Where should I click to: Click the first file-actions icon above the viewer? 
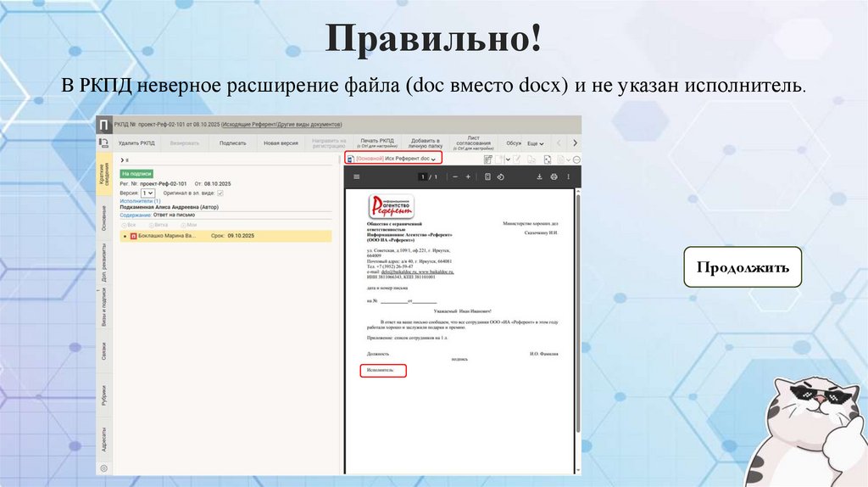coord(487,160)
